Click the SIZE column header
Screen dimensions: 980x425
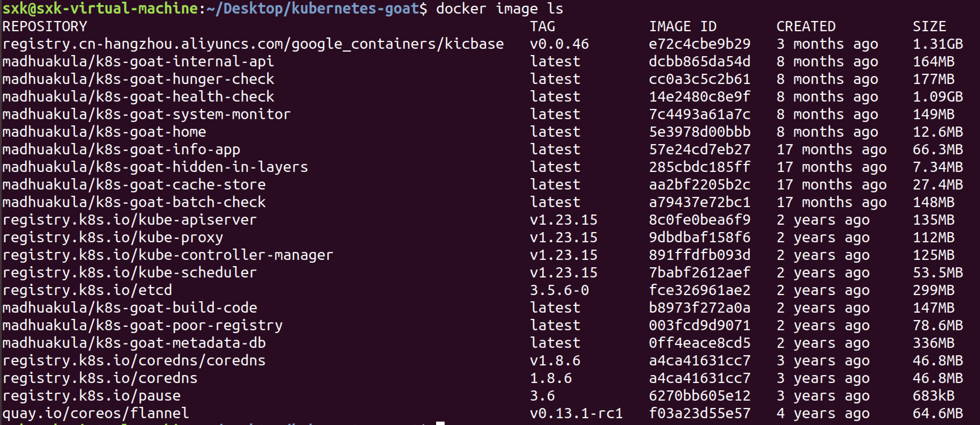929,27
